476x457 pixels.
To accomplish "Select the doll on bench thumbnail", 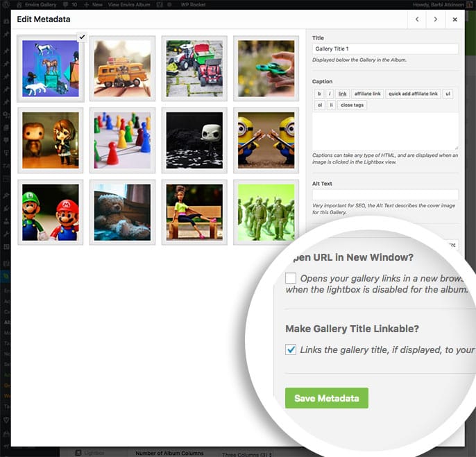I will [194, 212].
